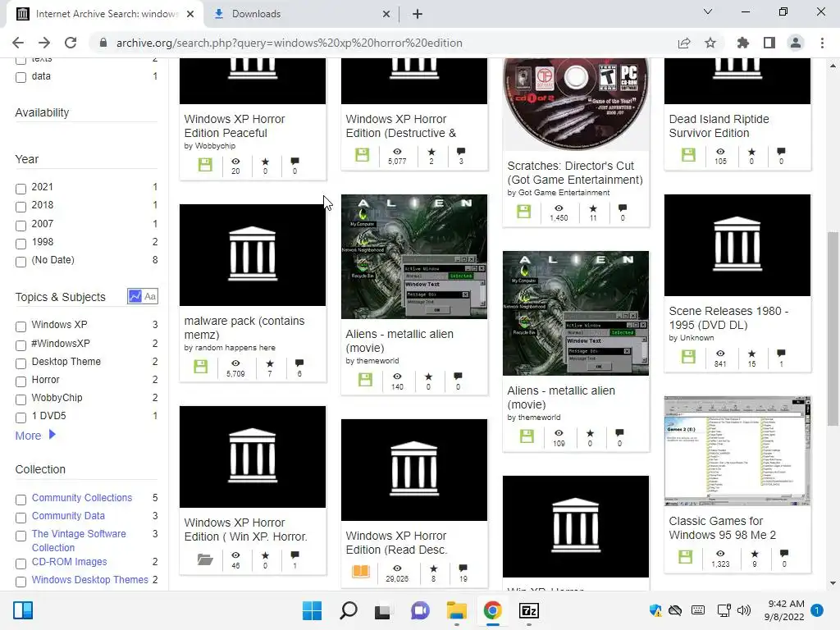
Task: Check the Community Collections filter
Action: click(x=21, y=500)
